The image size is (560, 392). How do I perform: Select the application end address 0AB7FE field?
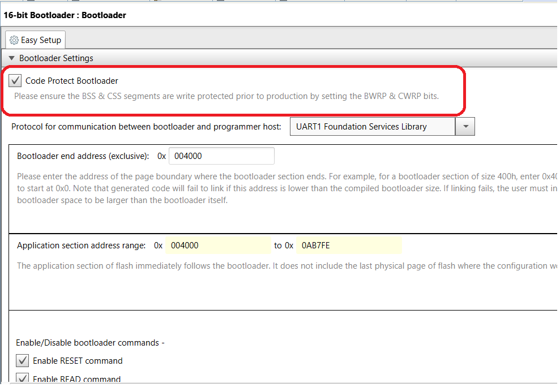[x=348, y=245]
